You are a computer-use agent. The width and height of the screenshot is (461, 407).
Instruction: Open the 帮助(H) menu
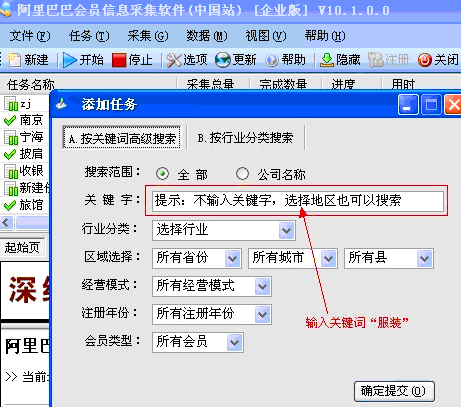click(x=325, y=36)
